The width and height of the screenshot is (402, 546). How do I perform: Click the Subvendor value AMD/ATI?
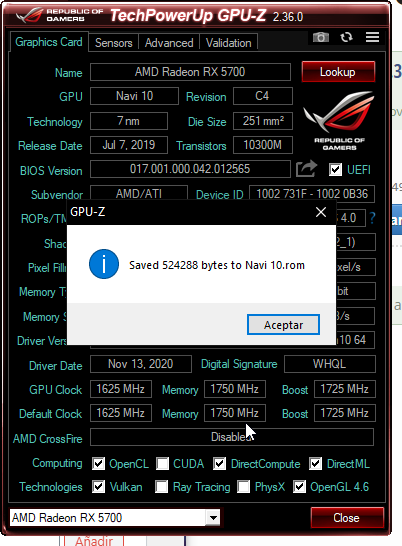[139, 193]
